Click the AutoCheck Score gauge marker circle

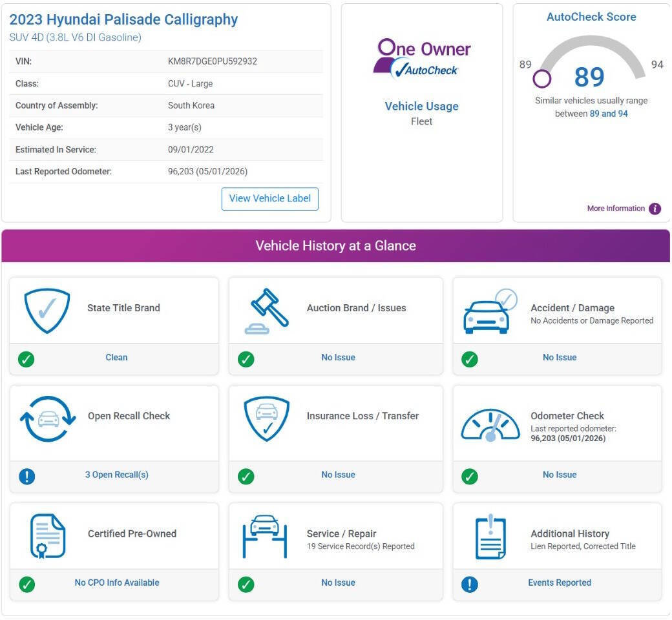click(541, 79)
